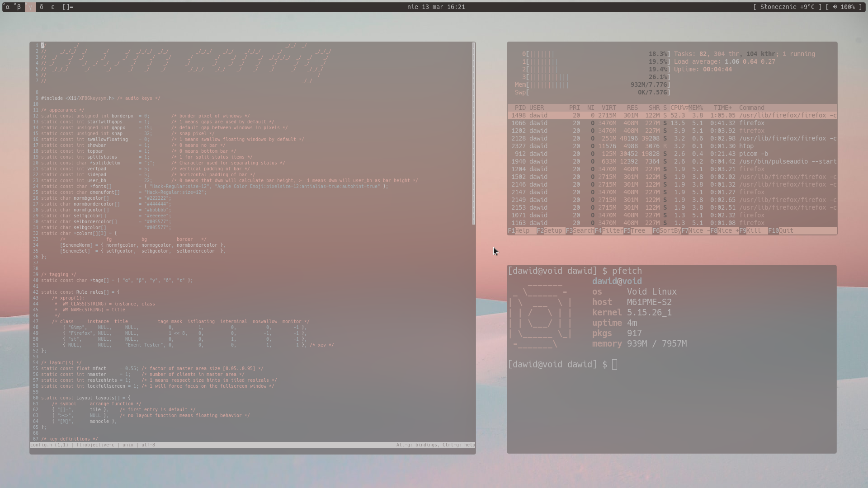Select the δ tag in the bar

tap(42, 7)
